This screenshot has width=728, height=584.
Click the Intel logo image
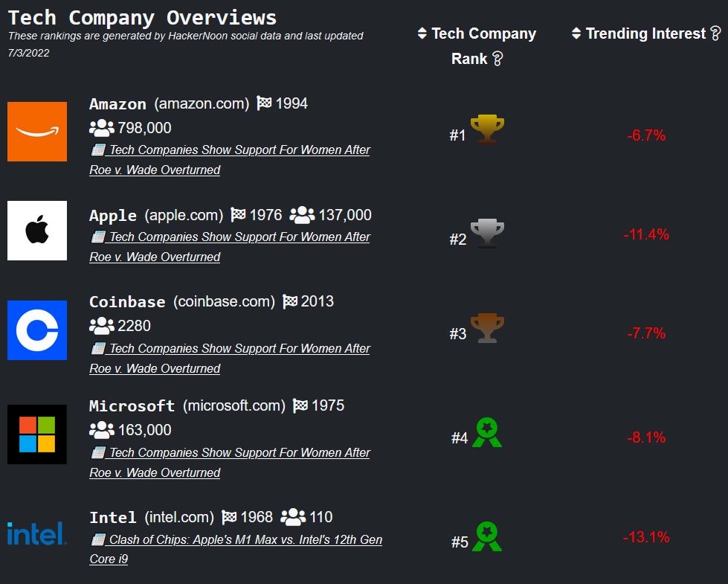click(37, 533)
